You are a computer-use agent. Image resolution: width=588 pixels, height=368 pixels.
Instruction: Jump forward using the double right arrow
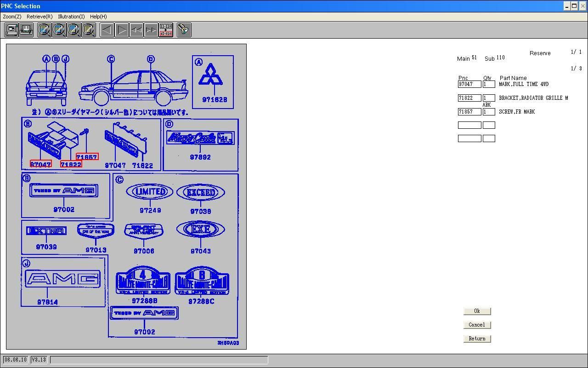coord(151,30)
